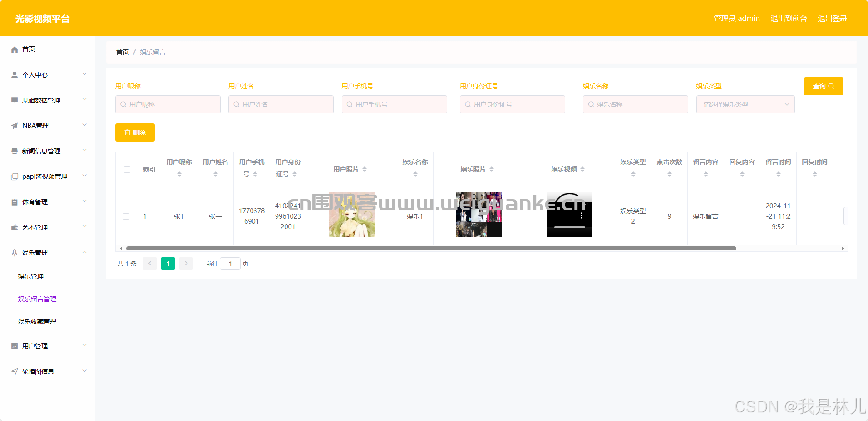This screenshot has width=868, height=421.
Task: Click the previous page arrow
Action: 150,264
